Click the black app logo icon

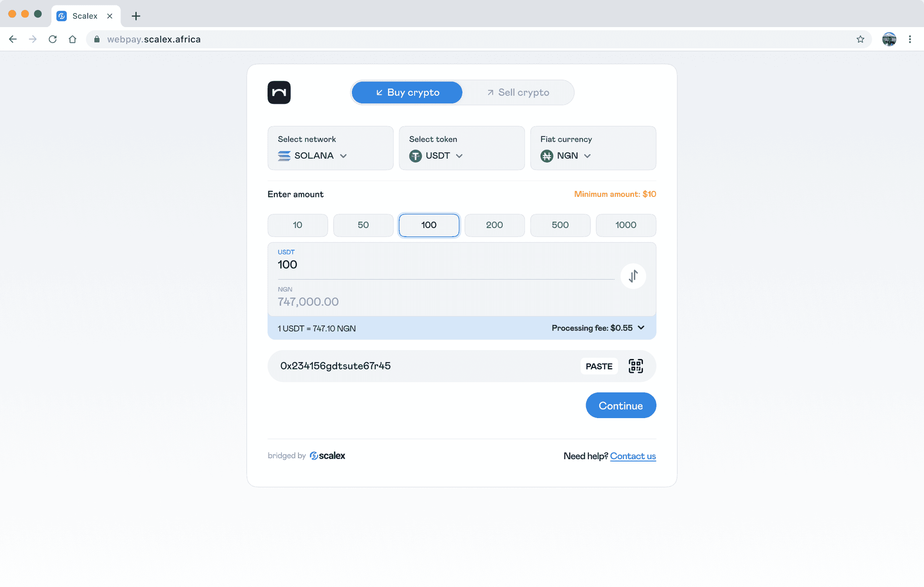click(x=279, y=93)
